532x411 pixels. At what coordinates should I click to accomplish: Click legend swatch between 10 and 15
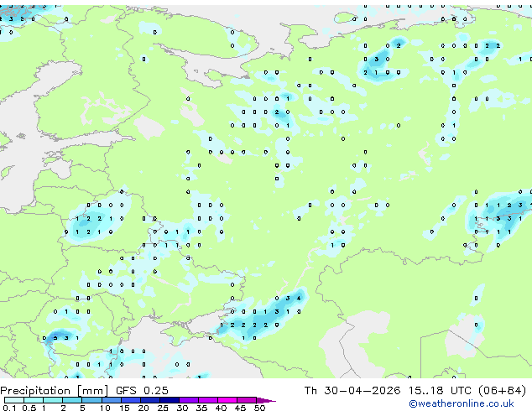[x=112, y=400]
